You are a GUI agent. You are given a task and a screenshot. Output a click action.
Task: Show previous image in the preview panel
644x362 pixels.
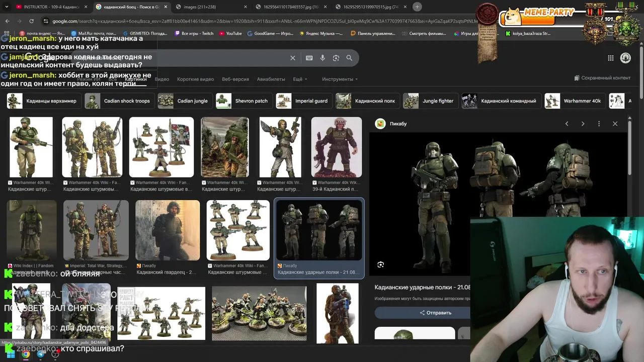567,124
